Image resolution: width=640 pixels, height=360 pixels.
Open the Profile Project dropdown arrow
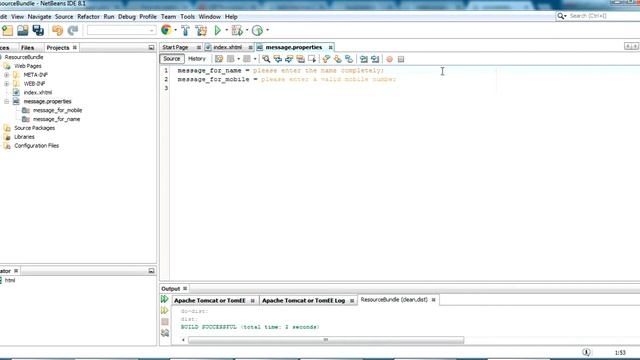pyautogui.click(x=267, y=30)
